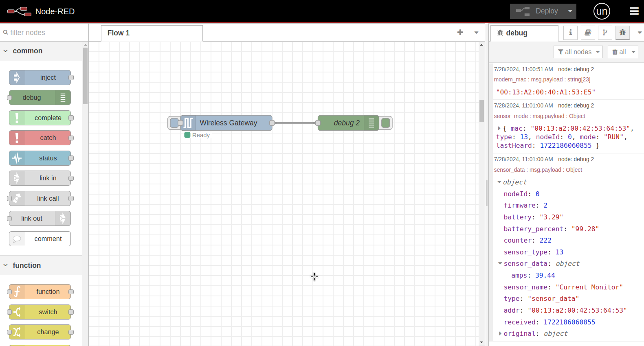Select the inject node in palette
This screenshot has height=346, width=644.
40,78
